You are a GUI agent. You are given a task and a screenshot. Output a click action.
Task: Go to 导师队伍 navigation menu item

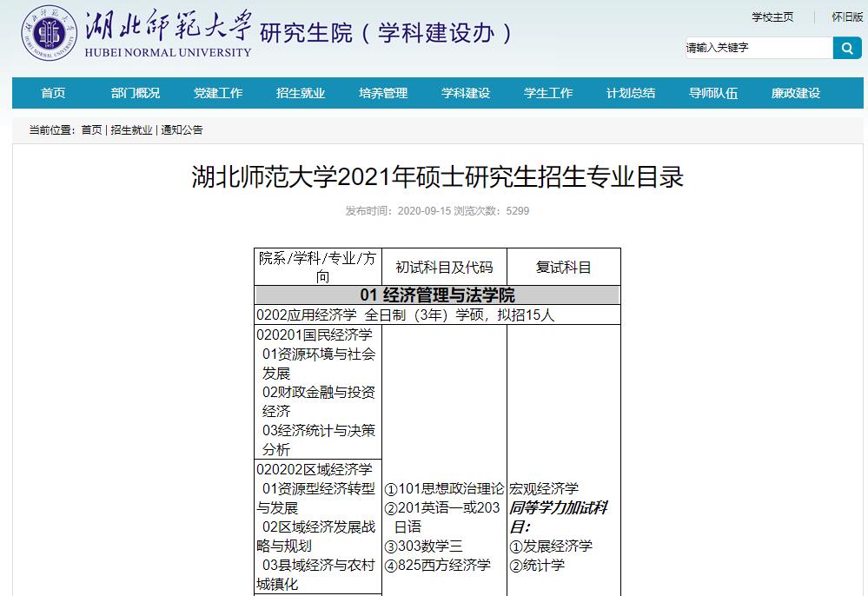pyautogui.click(x=713, y=93)
